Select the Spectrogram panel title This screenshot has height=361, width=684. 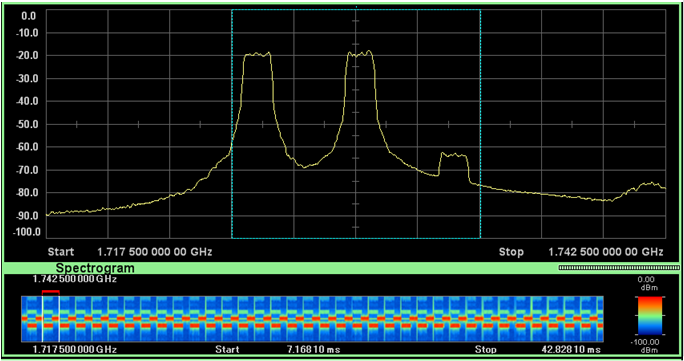click(x=95, y=268)
